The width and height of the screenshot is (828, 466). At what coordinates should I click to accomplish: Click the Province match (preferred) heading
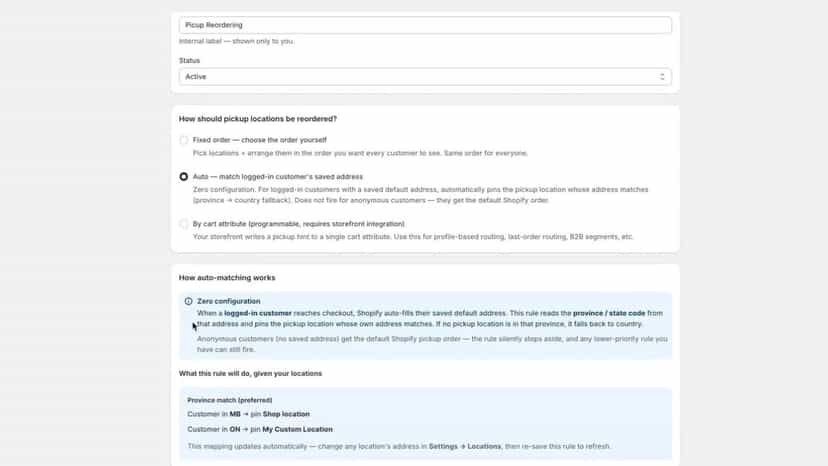[x=230, y=400]
